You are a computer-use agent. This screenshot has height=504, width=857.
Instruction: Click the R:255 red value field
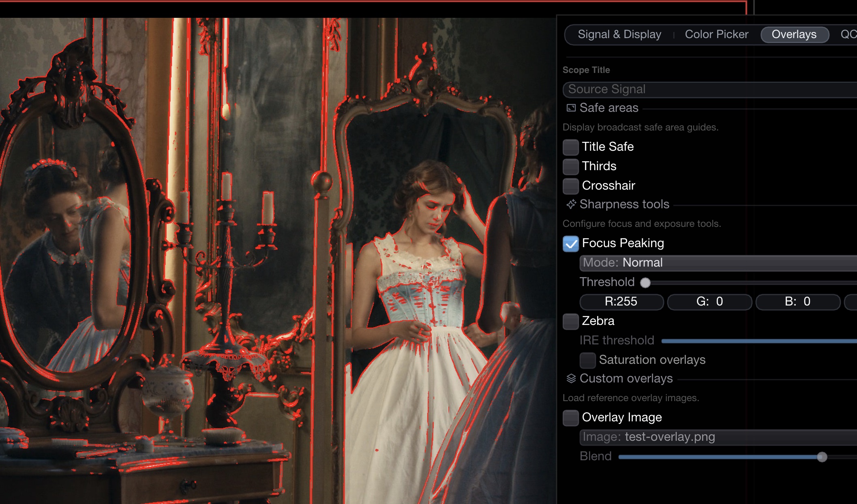click(x=621, y=302)
